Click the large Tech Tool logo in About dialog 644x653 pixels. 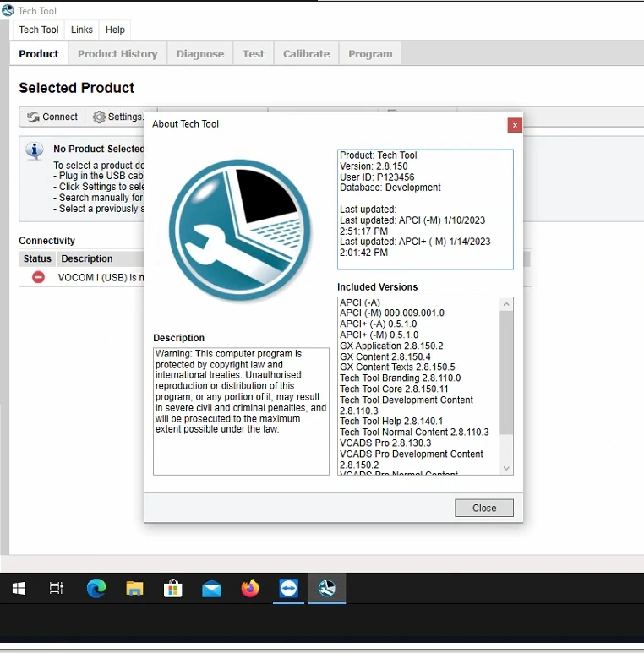(x=240, y=231)
